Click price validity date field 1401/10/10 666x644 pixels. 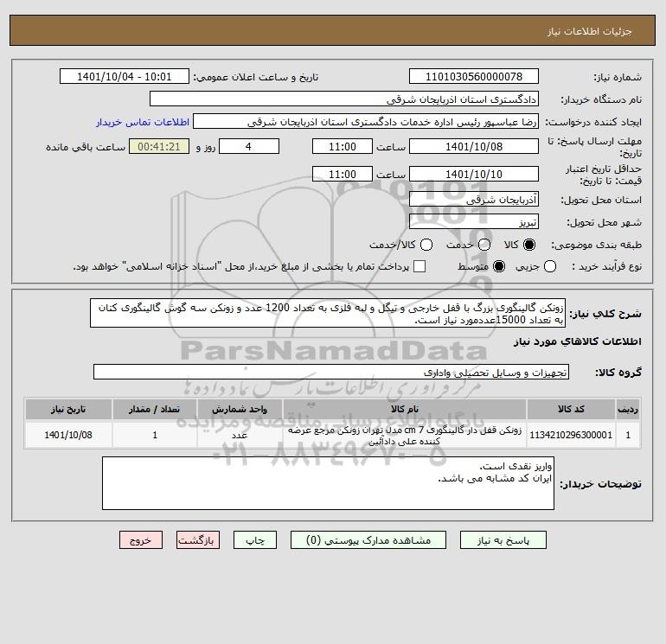474,174
